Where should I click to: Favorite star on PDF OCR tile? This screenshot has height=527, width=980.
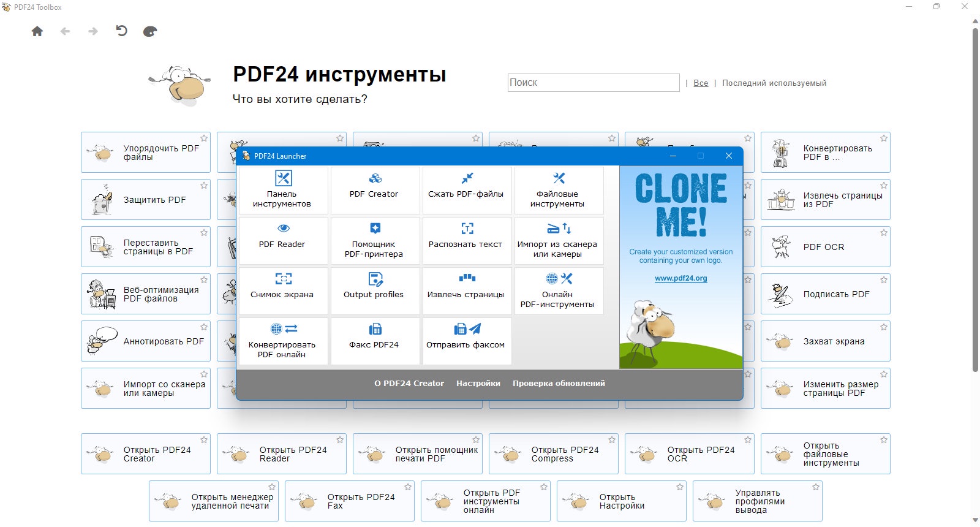coord(884,233)
